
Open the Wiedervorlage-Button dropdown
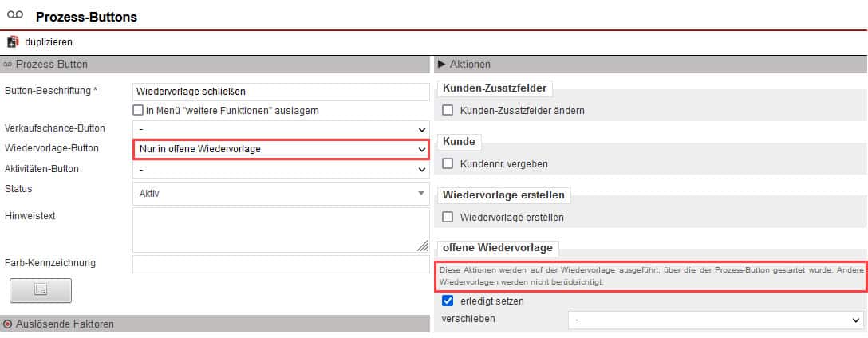tap(281, 149)
